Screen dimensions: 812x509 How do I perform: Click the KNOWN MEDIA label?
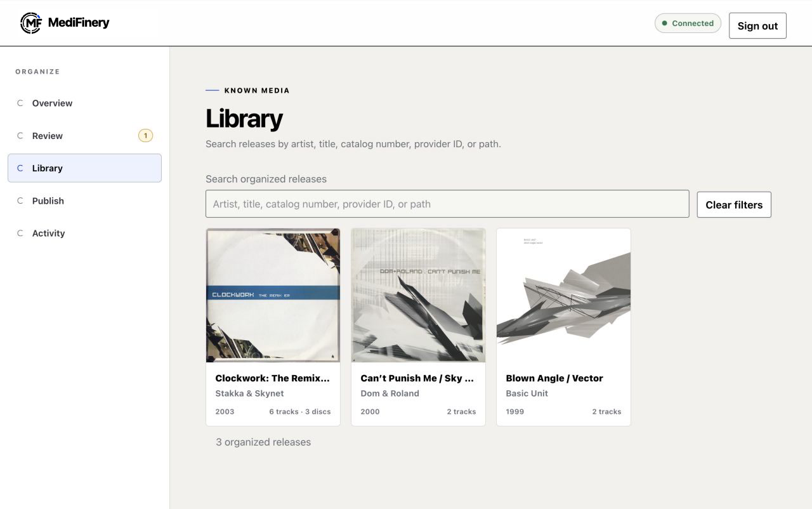click(x=257, y=91)
